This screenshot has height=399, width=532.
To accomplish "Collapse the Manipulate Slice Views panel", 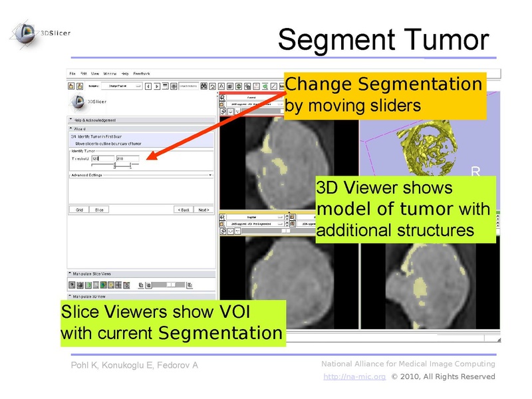I will click(x=71, y=273).
